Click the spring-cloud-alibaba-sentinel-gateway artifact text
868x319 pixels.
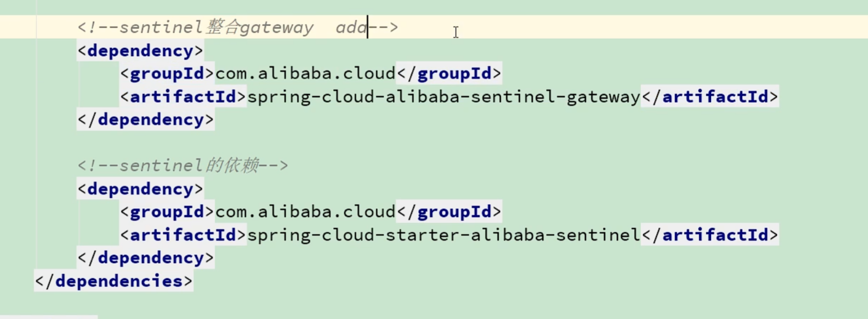coord(444,97)
